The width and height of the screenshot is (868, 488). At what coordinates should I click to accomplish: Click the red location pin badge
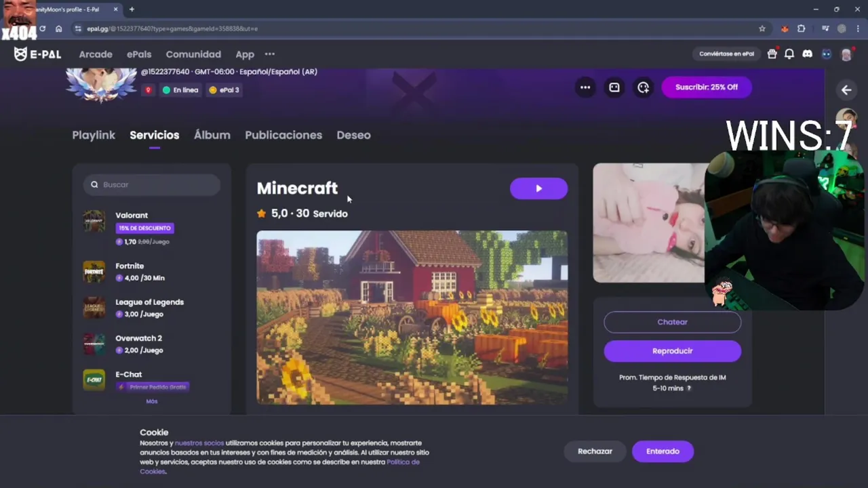(148, 90)
